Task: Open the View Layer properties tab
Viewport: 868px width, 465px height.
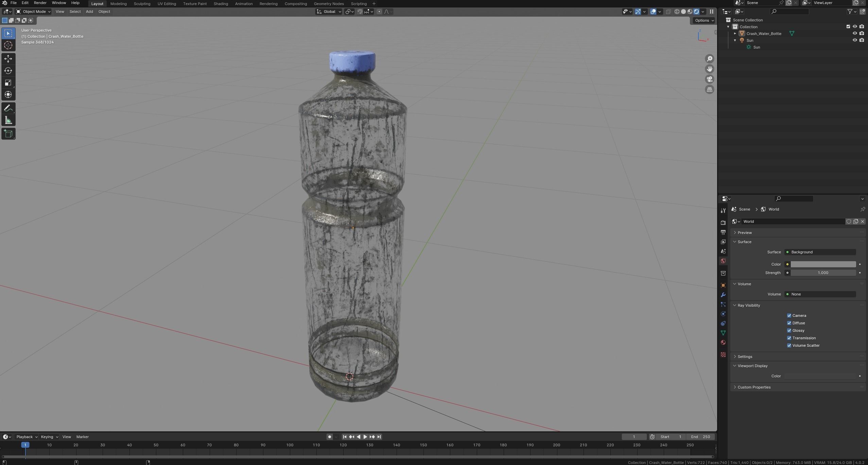Action: point(723,242)
